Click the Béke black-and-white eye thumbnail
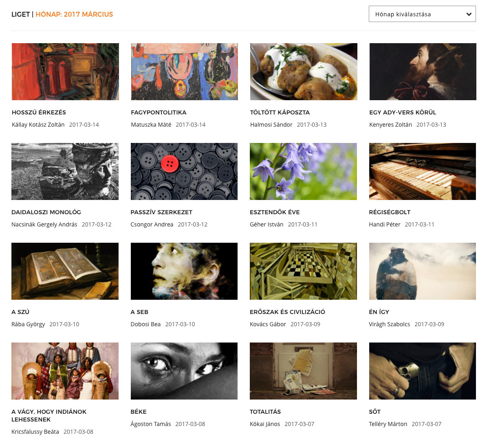Image resolution: width=489 pixels, height=448 pixels. coord(184,371)
